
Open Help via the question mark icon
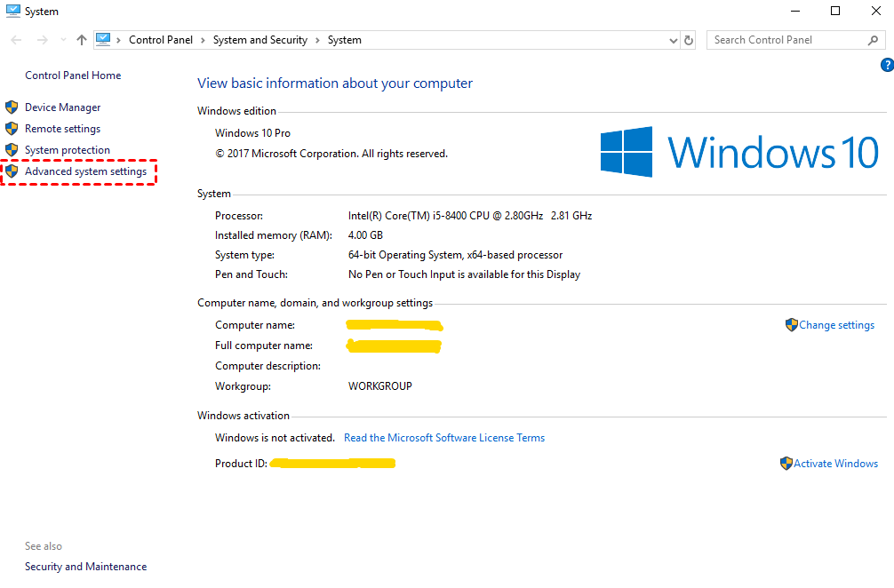point(887,65)
